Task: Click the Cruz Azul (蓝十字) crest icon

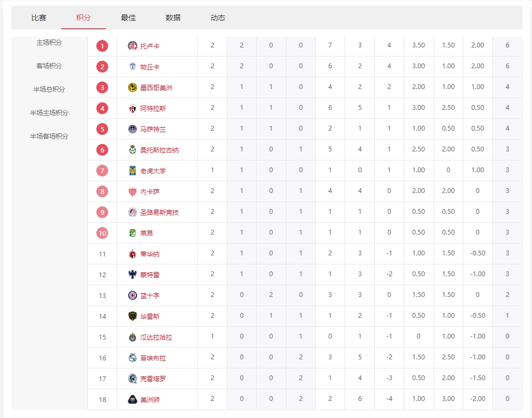Action: (133, 295)
